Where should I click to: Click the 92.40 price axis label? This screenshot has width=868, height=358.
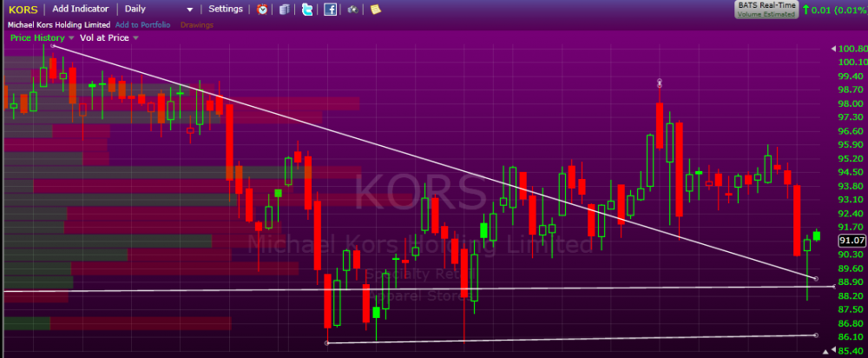852,214
